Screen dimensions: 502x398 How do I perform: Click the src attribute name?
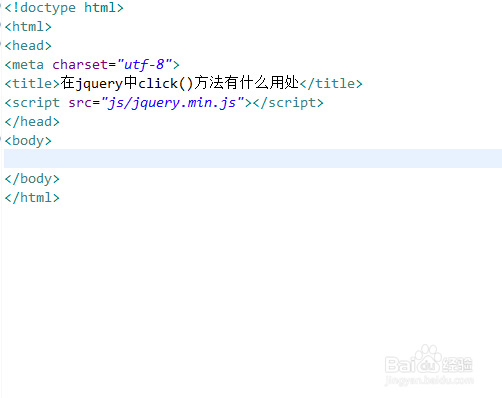(80, 103)
